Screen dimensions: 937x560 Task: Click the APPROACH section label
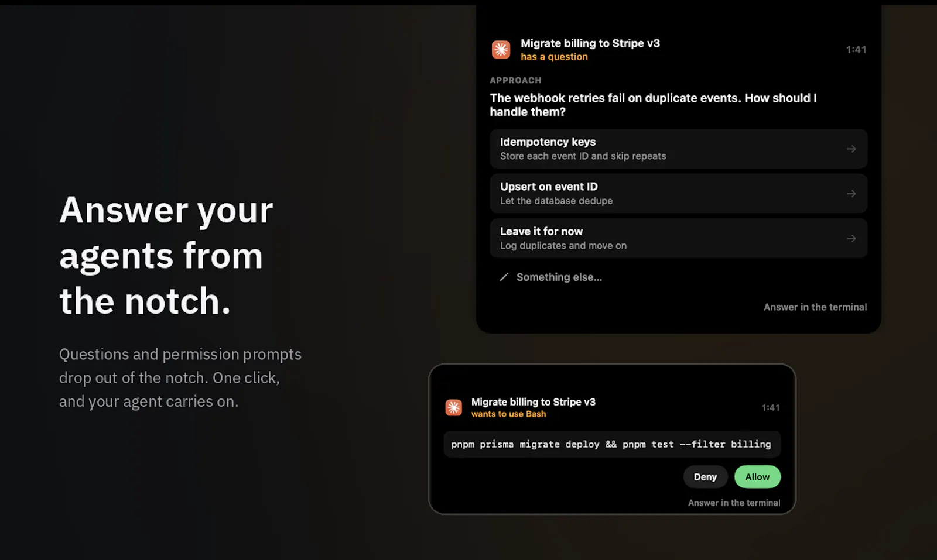[x=515, y=80]
